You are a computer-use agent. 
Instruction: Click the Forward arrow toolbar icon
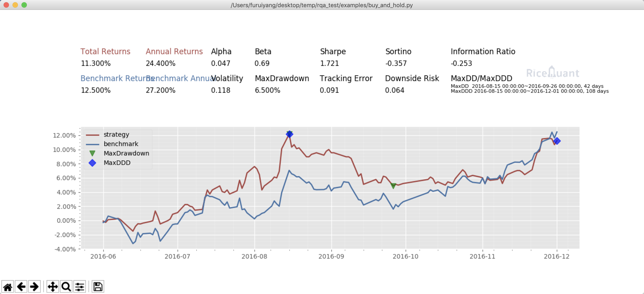tap(34, 286)
